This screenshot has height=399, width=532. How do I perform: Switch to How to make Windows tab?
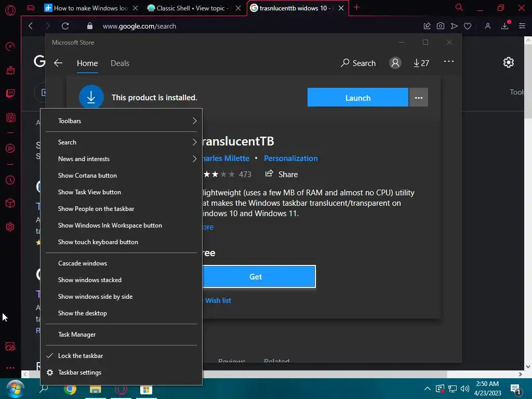pos(91,8)
